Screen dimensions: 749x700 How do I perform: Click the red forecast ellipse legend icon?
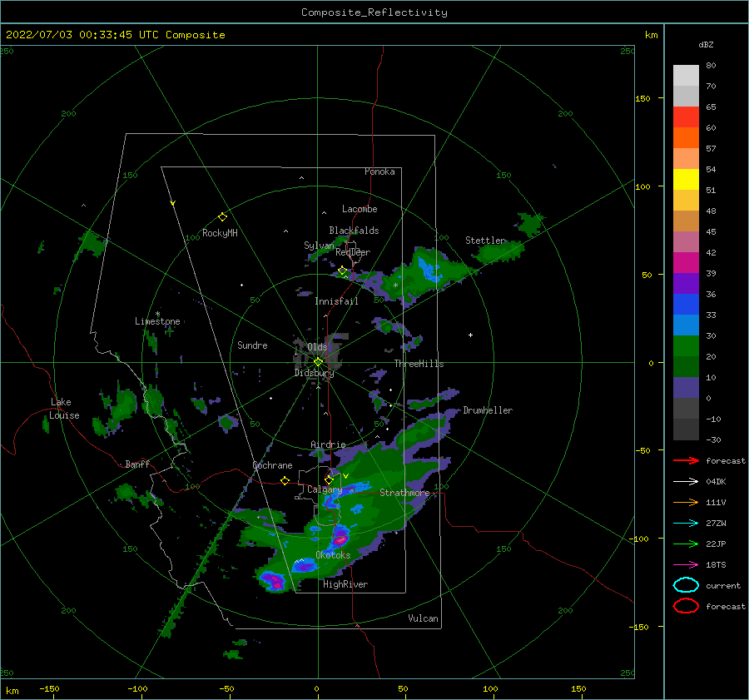click(x=686, y=606)
